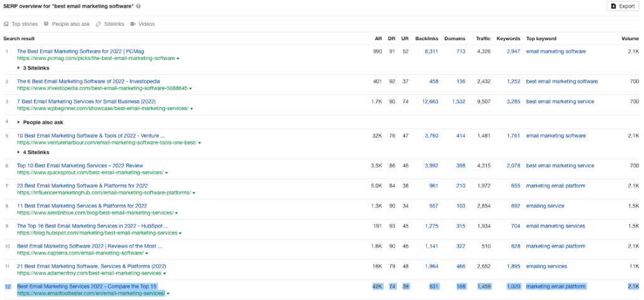Click the Keywords column header
This screenshot has height=300, width=644.
[x=508, y=38]
